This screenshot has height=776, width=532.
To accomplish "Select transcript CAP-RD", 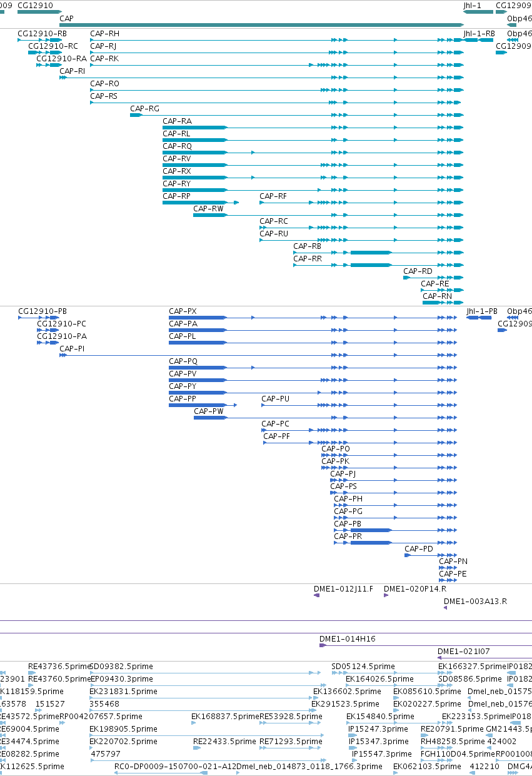I will point(434,278).
